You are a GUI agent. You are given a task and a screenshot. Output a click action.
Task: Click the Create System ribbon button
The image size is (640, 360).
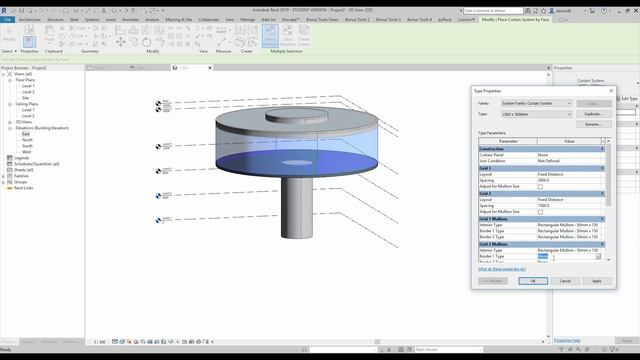(x=304, y=36)
